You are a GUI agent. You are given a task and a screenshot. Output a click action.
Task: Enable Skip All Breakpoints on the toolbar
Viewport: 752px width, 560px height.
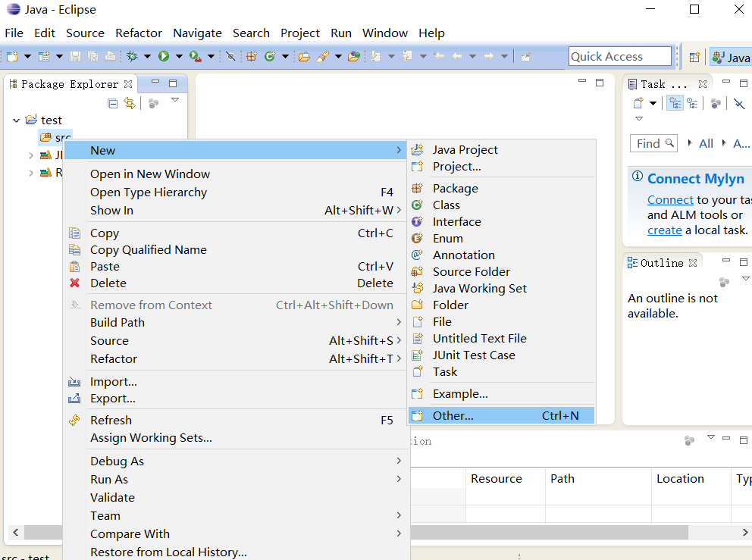point(231,56)
